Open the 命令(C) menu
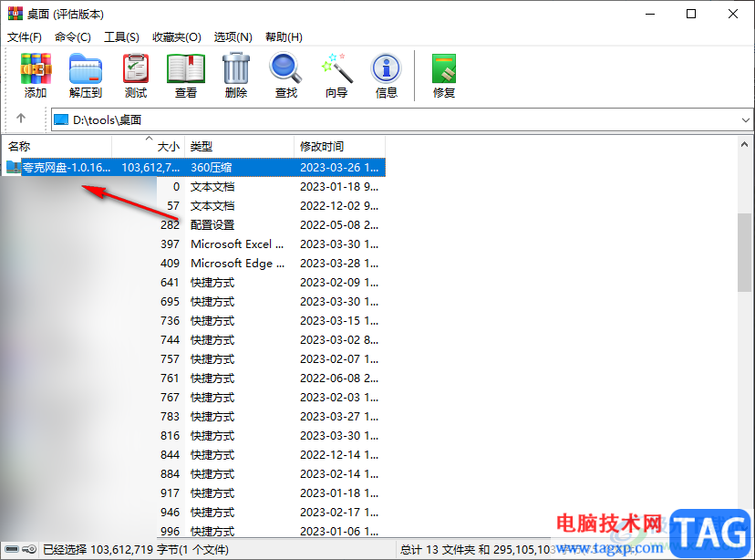 point(73,37)
